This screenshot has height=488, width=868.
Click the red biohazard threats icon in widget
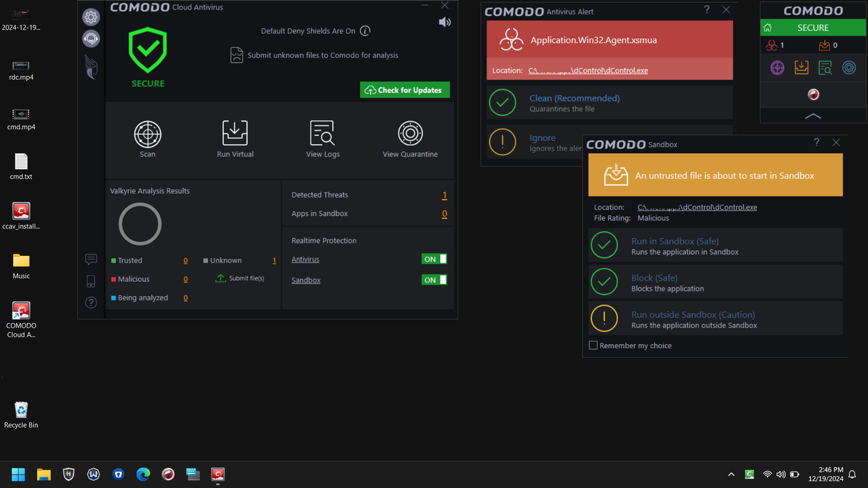pyautogui.click(x=772, y=45)
